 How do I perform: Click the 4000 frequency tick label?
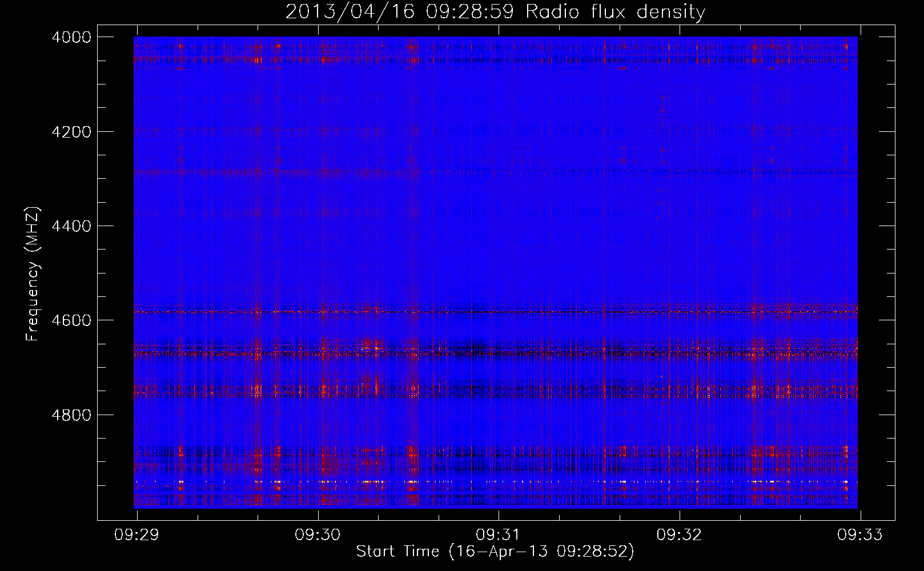click(71, 37)
